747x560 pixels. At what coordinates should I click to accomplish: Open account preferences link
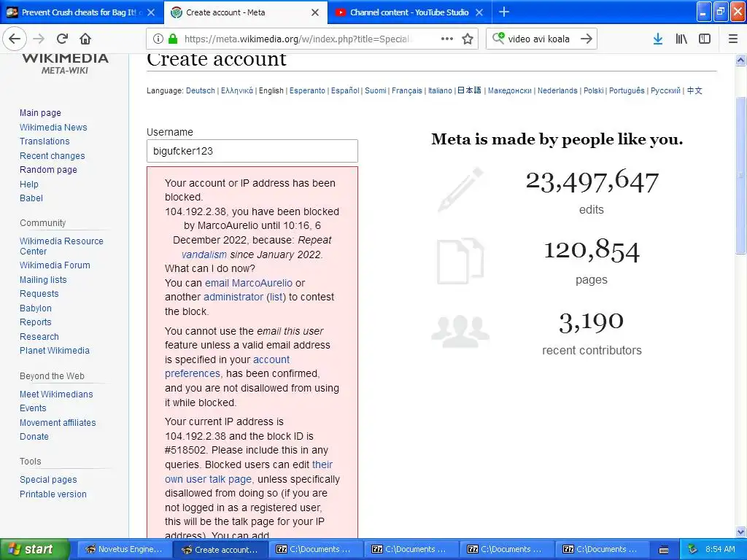pos(228,366)
